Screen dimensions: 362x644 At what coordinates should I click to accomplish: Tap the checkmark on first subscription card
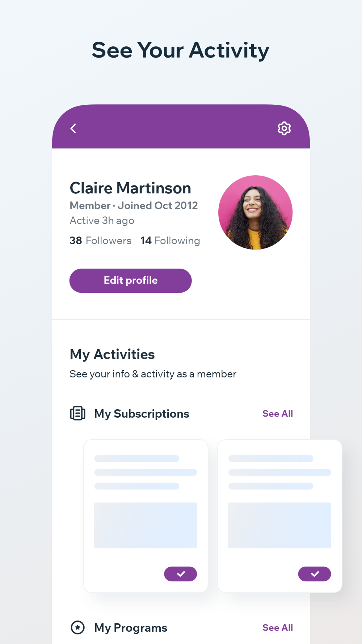click(x=180, y=574)
